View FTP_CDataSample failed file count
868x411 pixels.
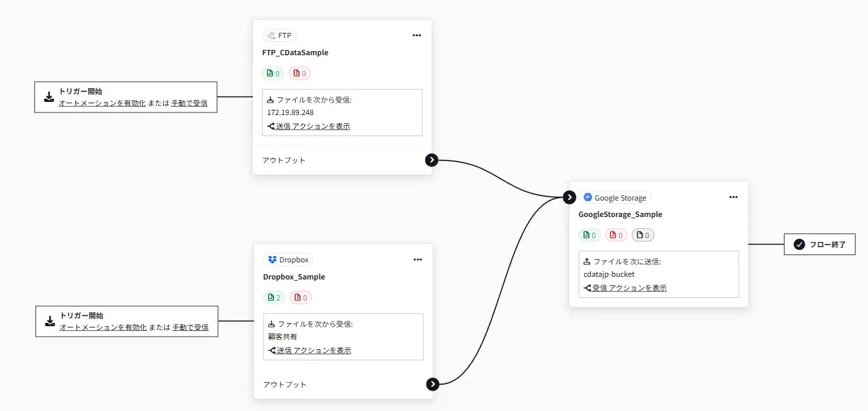tap(300, 73)
